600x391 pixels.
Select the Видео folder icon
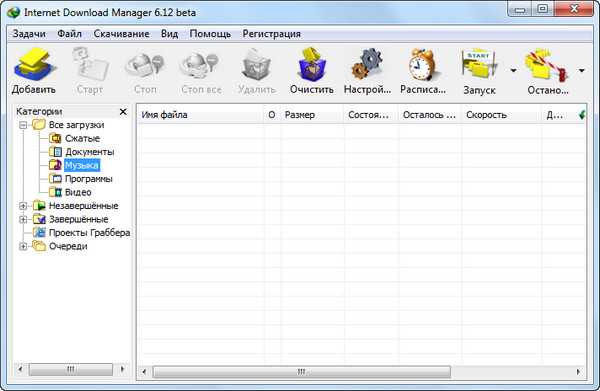[55, 192]
